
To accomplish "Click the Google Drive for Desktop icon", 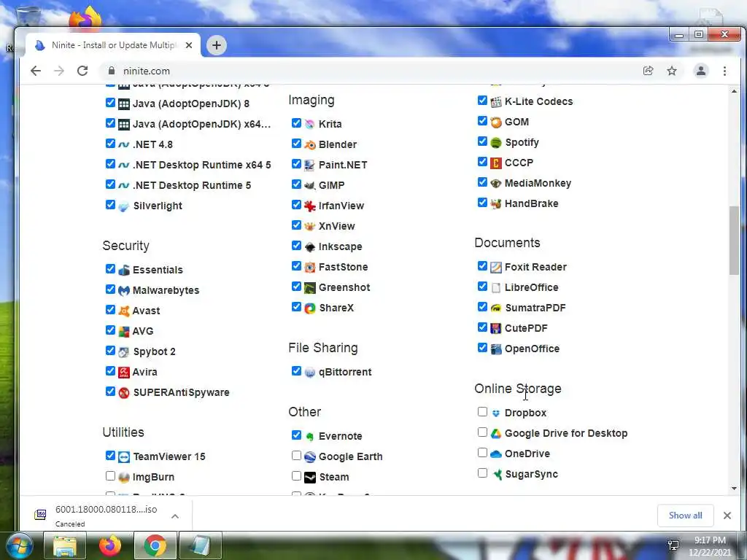I will (x=496, y=434).
